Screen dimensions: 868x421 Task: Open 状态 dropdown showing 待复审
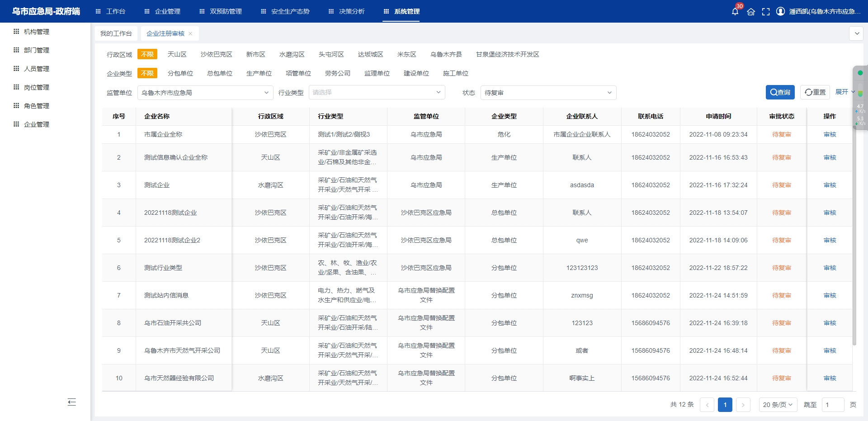548,93
